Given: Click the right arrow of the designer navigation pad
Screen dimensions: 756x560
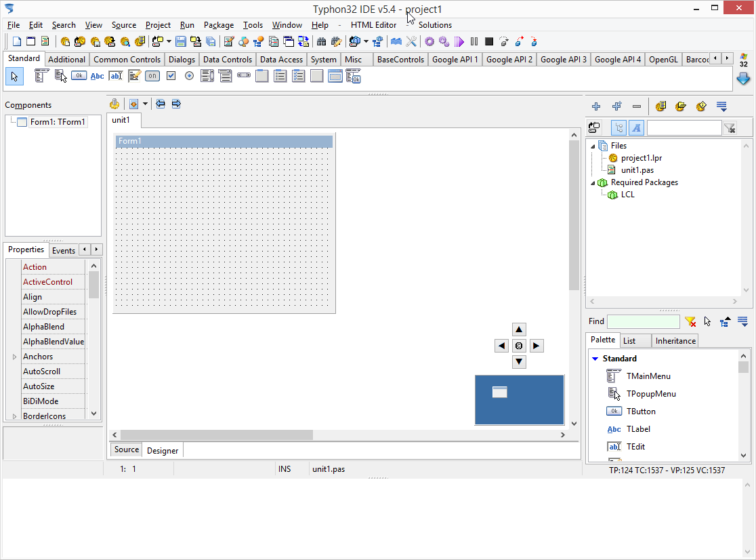Looking at the screenshot, I should click(x=536, y=346).
